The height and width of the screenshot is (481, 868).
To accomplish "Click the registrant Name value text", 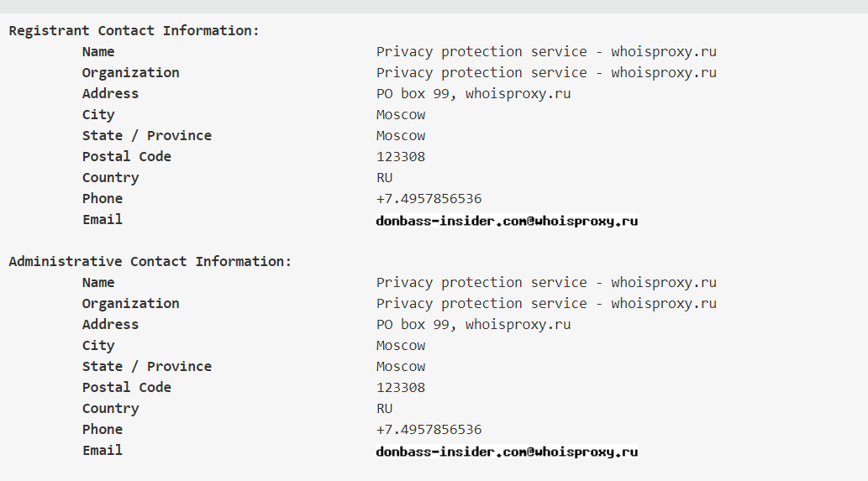I will pyautogui.click(x=546, y=52).
